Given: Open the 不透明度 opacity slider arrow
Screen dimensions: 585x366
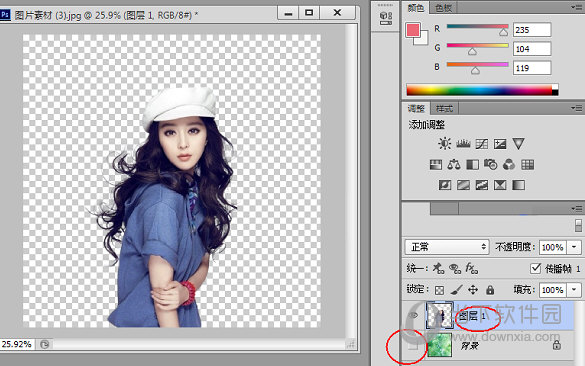Looking at the screenshot, I should point(574,247).
